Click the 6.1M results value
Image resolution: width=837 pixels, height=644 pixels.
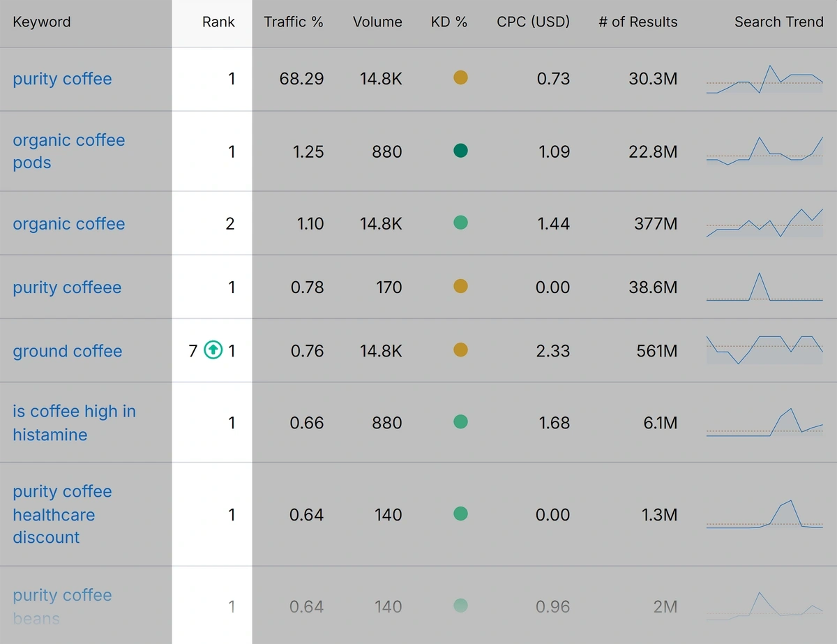point(659,423)
